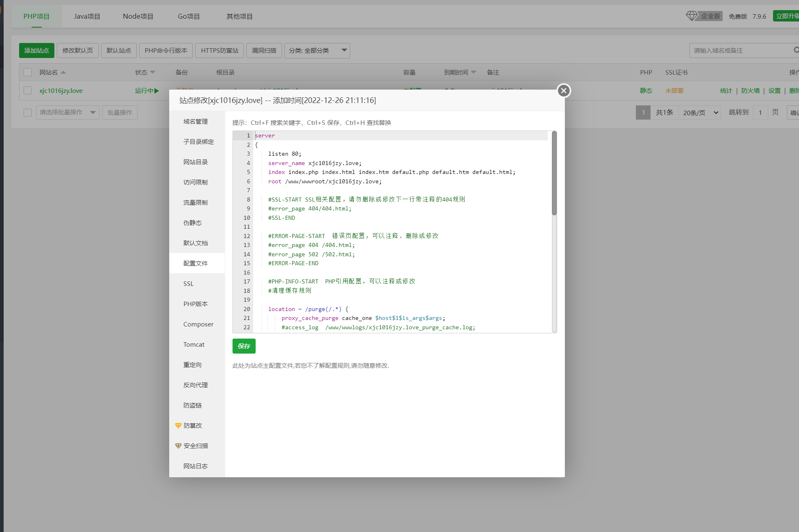Click the diamond icon beside 防篡改
This screenshot has width=799, height=532.
click(x=178, y=425)
